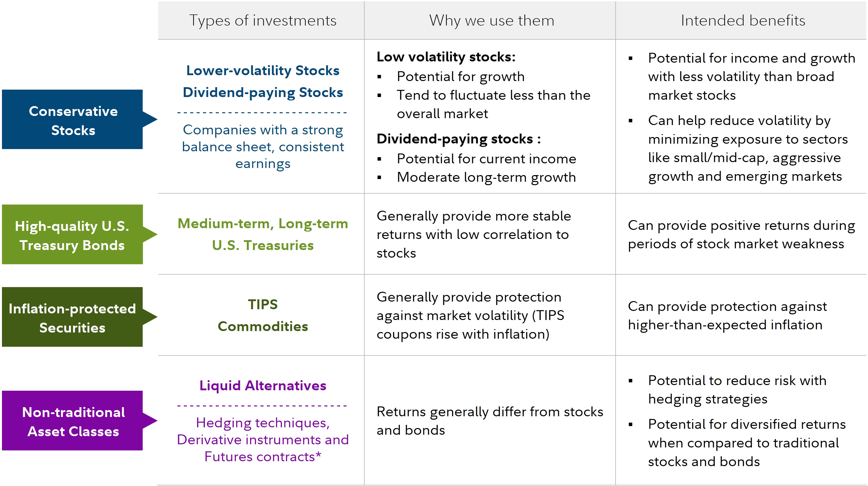
Task: Click the Intended benefits column header
Action: point(743,21)
